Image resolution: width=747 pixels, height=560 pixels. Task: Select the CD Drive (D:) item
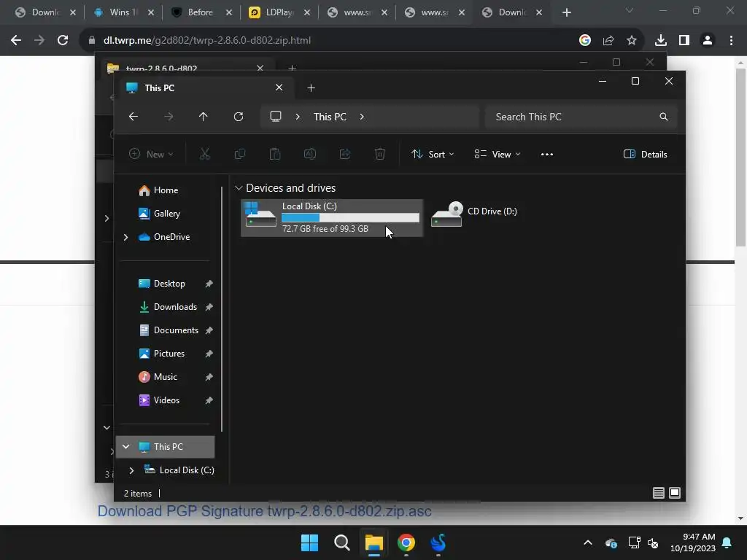474,214
